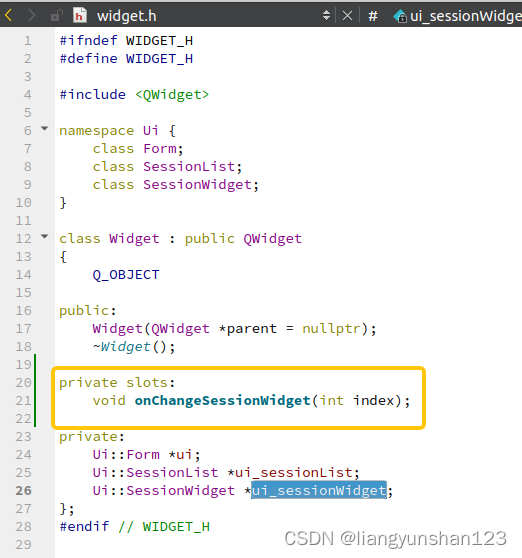The image size is (522, 558).
Task: Collapse the class Widget block
Action: point(44,236)
